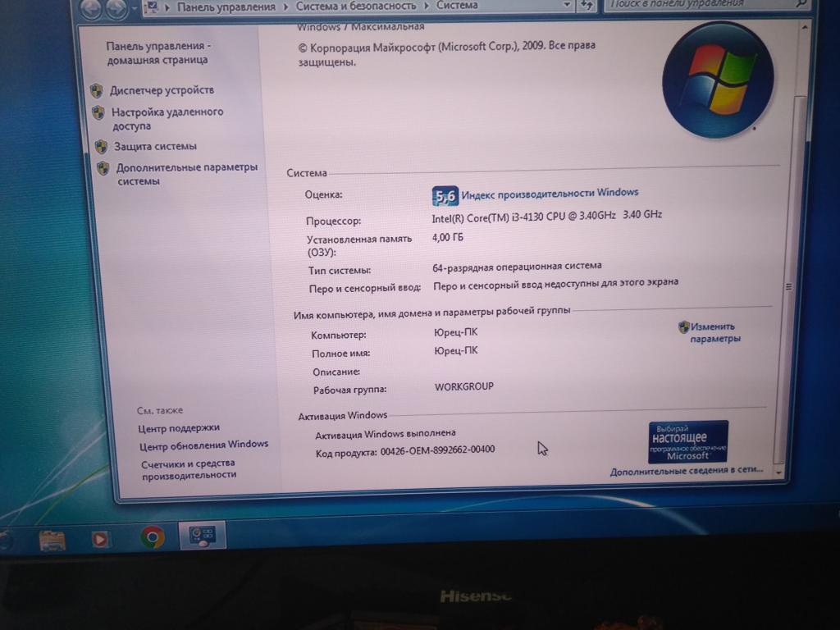This screenshot has height=630, width=840.
Task: Click the Advanced system settings shield icon
Action: pos(103,168)
